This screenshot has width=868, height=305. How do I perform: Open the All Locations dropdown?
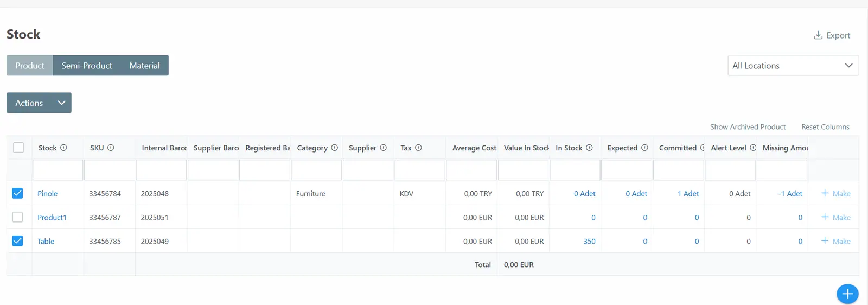point(793,66)
